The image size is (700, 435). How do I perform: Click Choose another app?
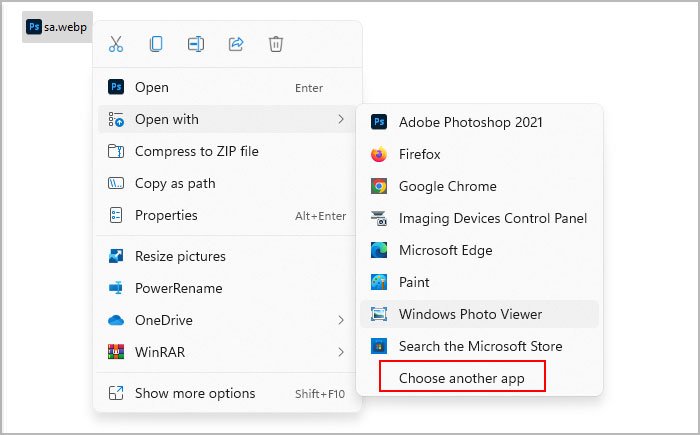[x=461, y=378]
